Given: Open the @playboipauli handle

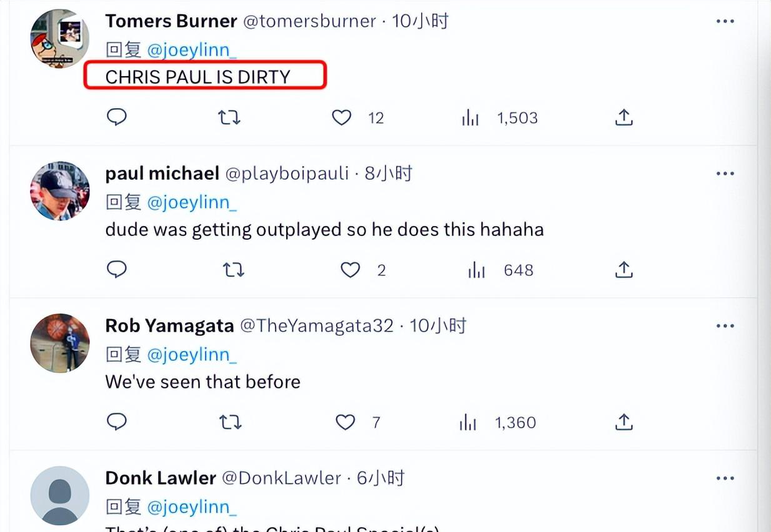Looking at the screenshot, I should click(x=287, y=174).
